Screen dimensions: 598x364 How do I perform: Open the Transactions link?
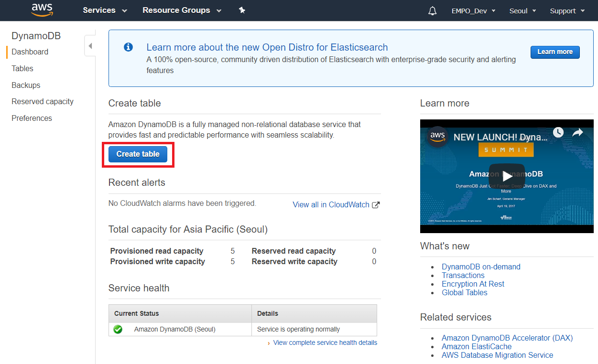point(463,275)
